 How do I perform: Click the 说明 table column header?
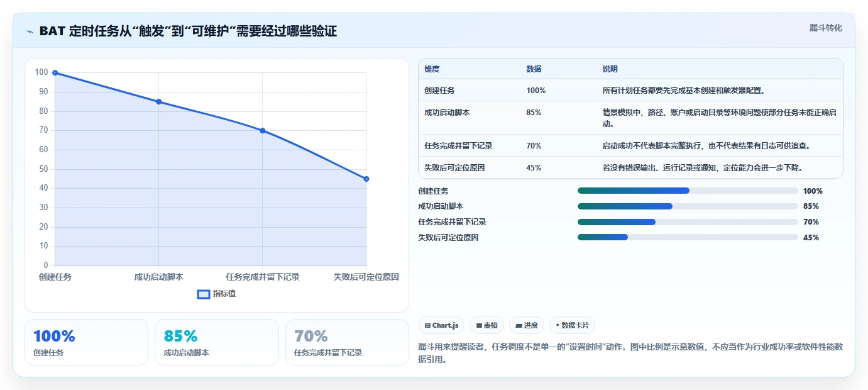click(x=610, y=69)
